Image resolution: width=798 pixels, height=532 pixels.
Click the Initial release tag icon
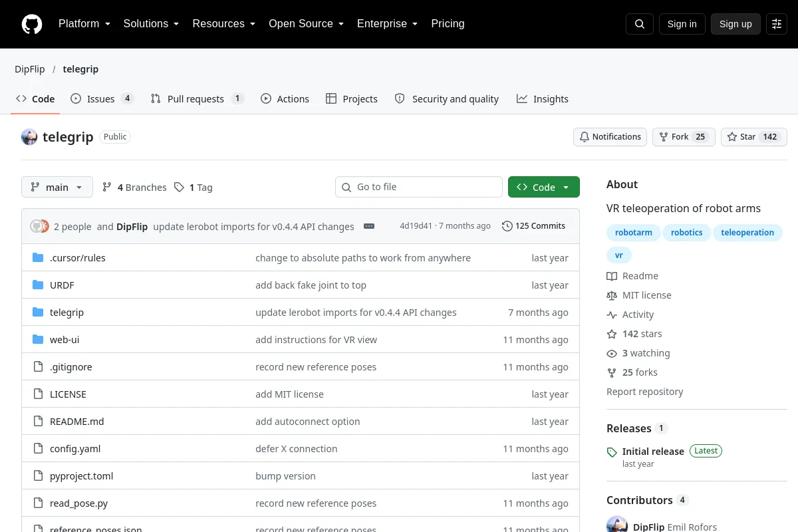tap(612, 452)
